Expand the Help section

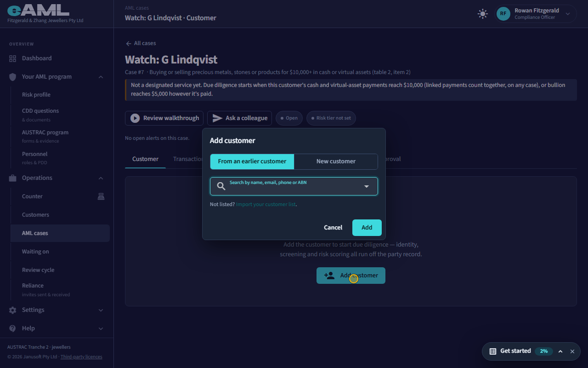coord(101,328)
